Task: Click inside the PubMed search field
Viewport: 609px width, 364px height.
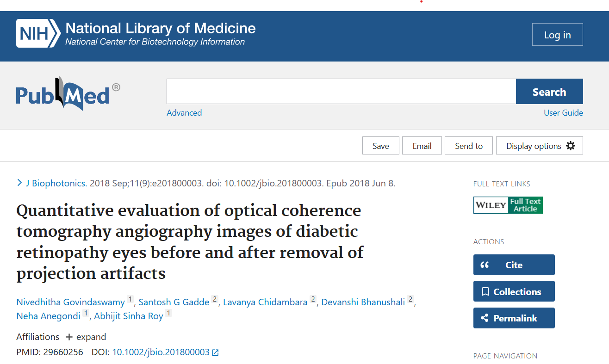Action: (341, 91)
